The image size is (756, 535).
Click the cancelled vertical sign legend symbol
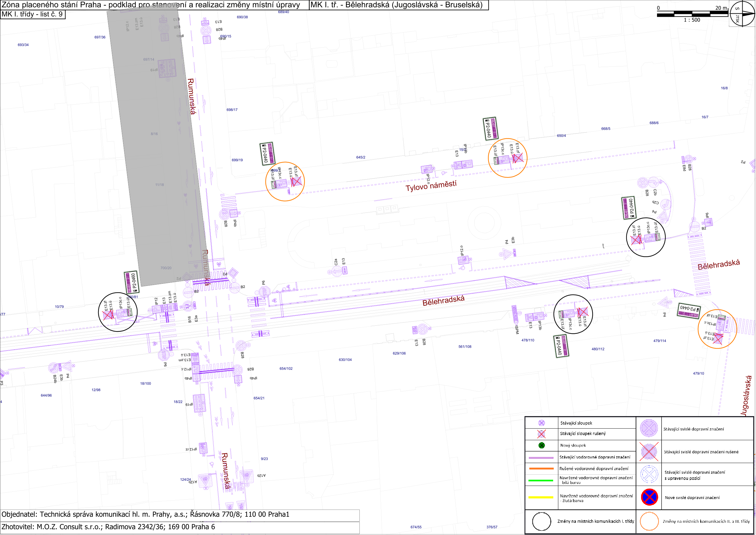pyautogui.click(x=649, y=451)
